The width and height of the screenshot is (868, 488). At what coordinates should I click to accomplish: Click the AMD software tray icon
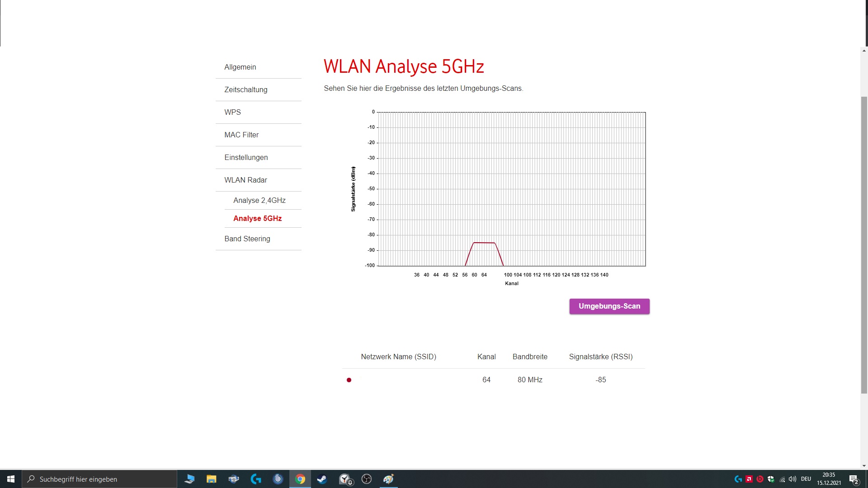[749, 479]
